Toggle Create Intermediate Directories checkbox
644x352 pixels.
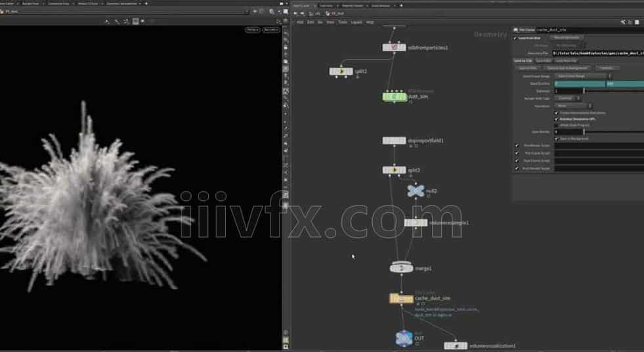coord(557,113)
